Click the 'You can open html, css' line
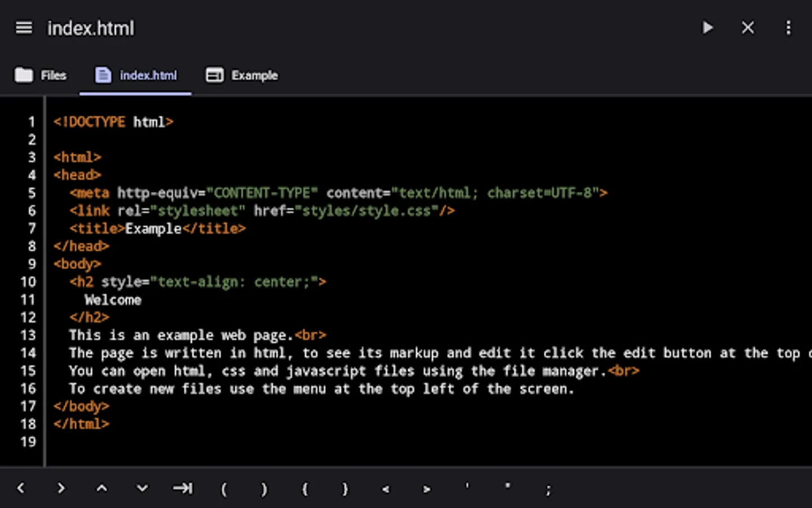The image size is (812, 508). coord(354,371)
